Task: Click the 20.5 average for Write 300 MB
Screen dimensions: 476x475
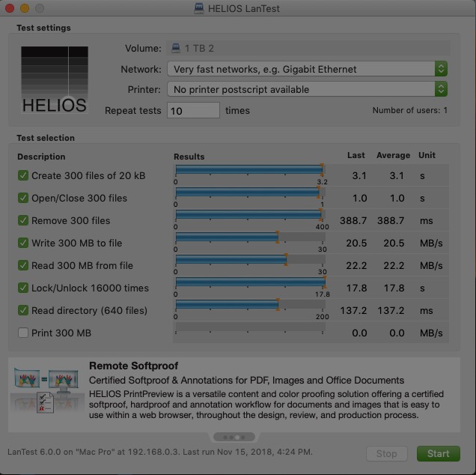Action: tap(394, 243)
